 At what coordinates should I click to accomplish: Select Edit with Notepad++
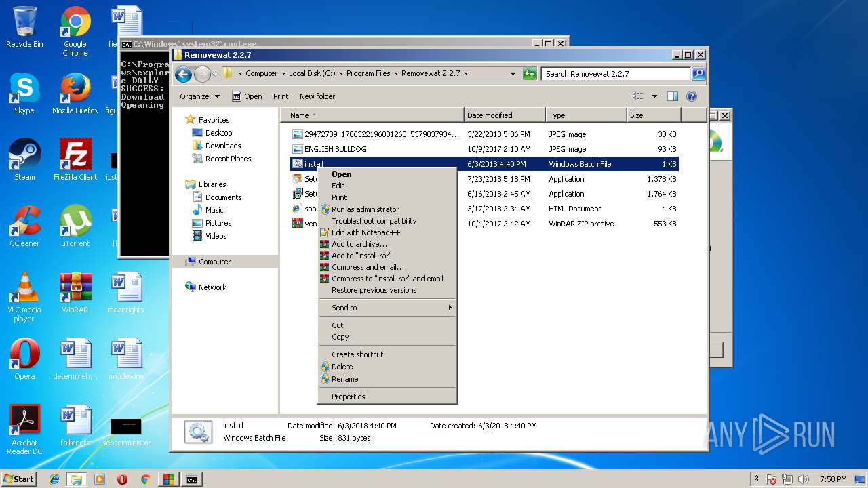(387, 232)
